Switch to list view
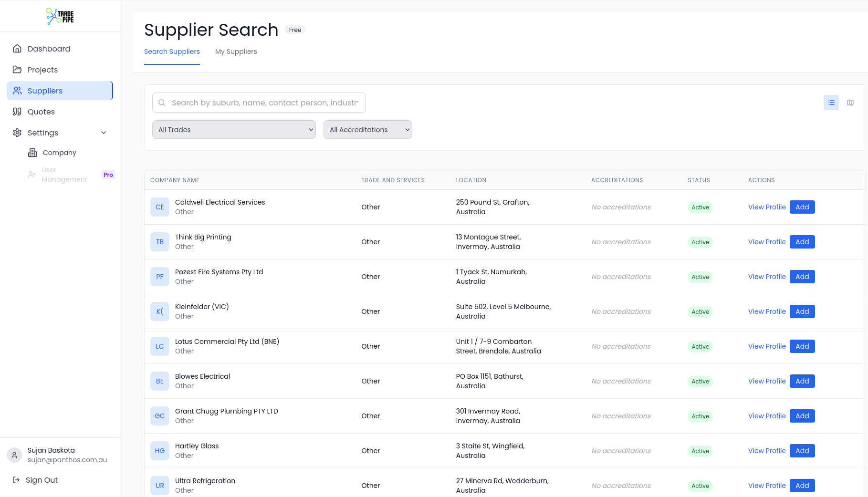Viewport: 868px width, 497px height. coord(831,103)
